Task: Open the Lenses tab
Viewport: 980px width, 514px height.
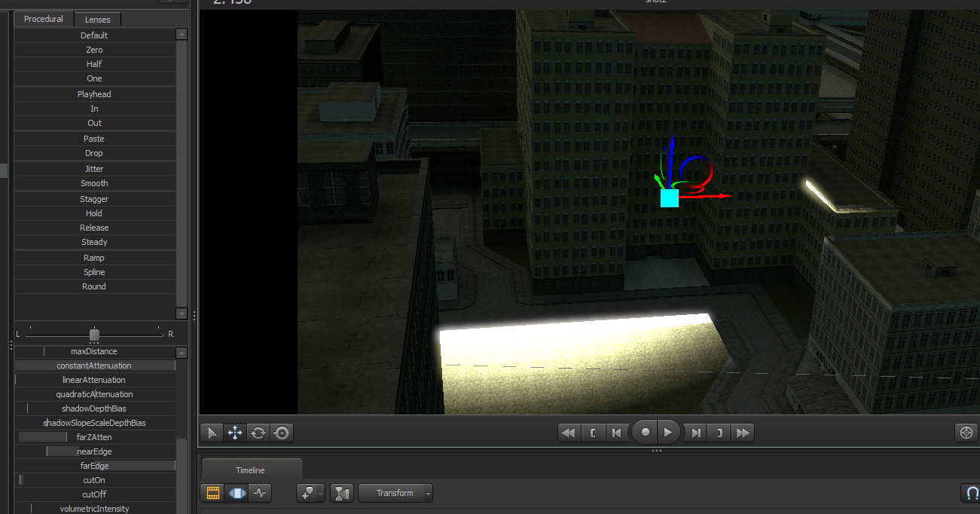Action: [x=97, y=20]
